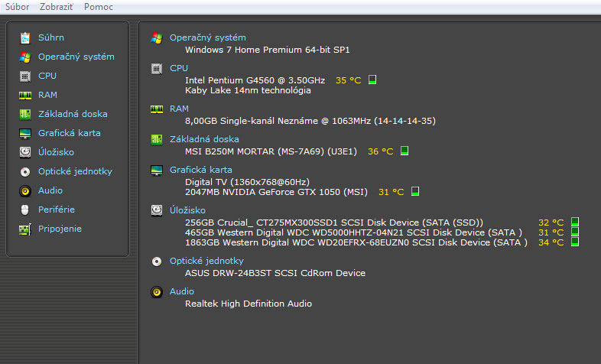601x364 pixels.
Task: Open Pripojenie section in sidebar
Action: [x=60, y=229]
